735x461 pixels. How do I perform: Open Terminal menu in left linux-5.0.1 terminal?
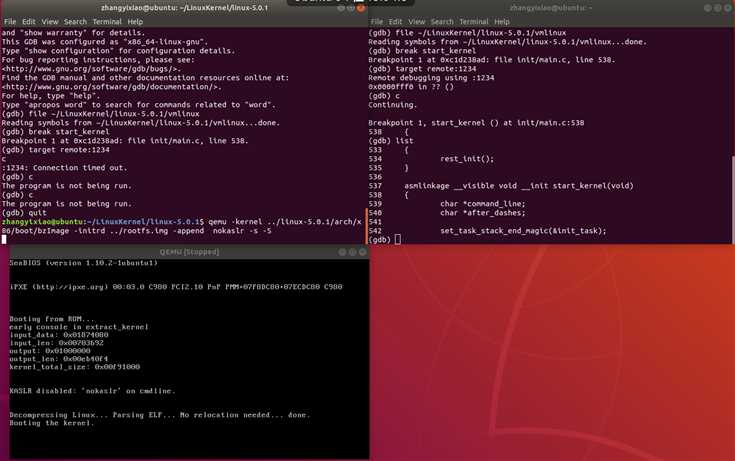tap(107, 22)
